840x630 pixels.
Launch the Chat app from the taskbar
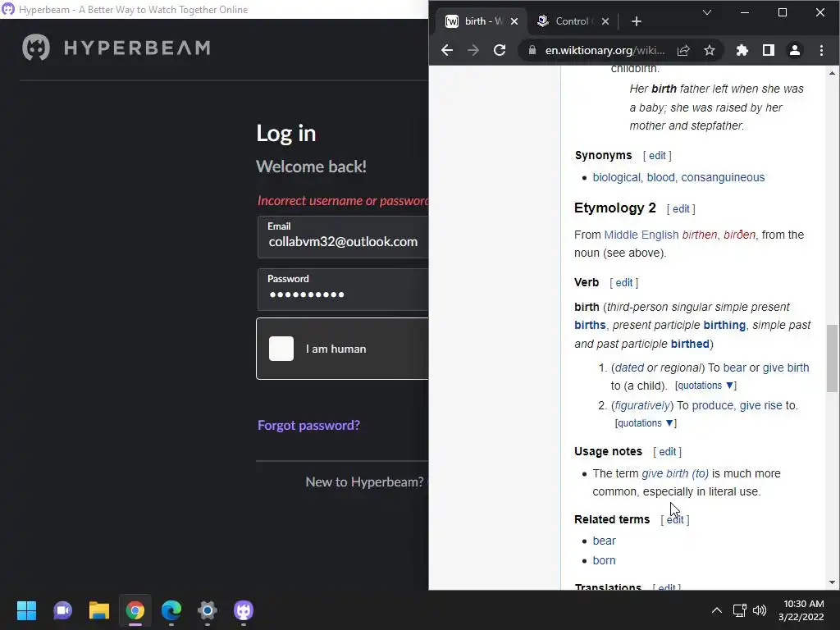(x=62, y=610)
